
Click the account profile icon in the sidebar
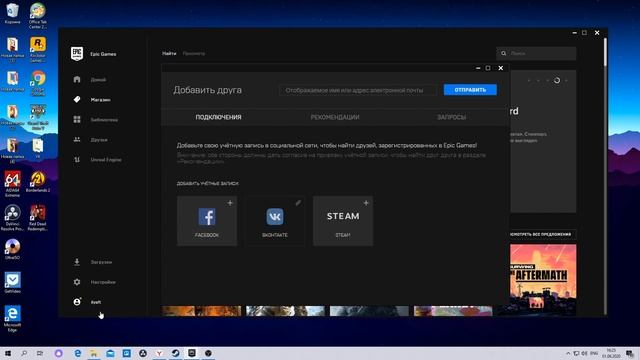point(77,302)
